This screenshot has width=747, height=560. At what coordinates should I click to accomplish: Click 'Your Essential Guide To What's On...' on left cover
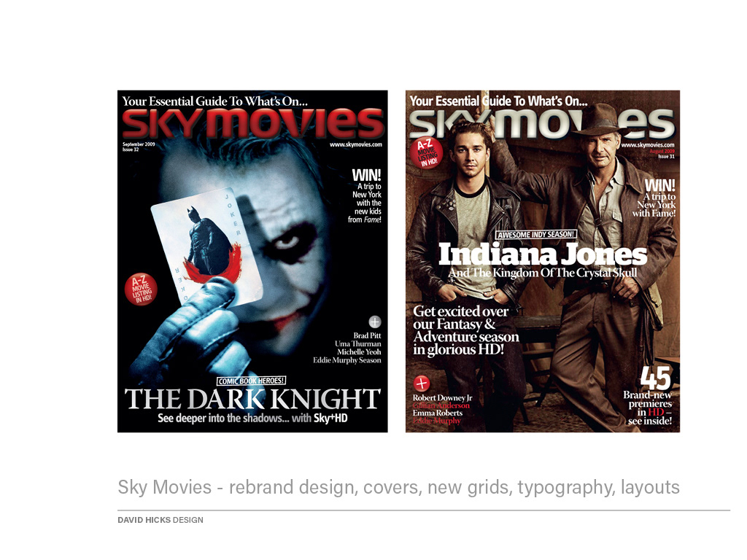[215, 101]
